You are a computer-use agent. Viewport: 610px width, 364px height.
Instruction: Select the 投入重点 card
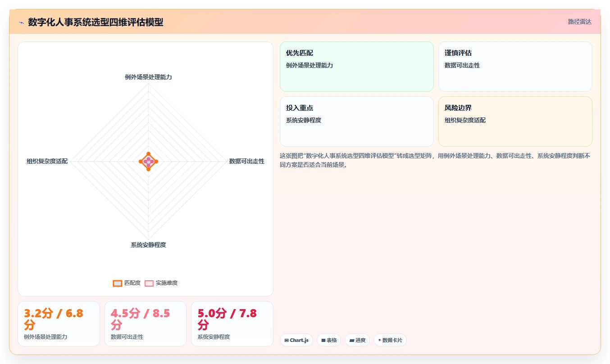(x=357, y=121)
